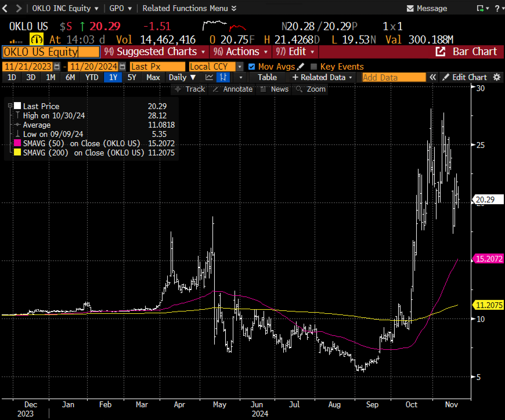Collapse panel with double left chevron
Image resolution: width=505 pixels, height=420 pixels.
pyautogui.click(x=433, y=77)
